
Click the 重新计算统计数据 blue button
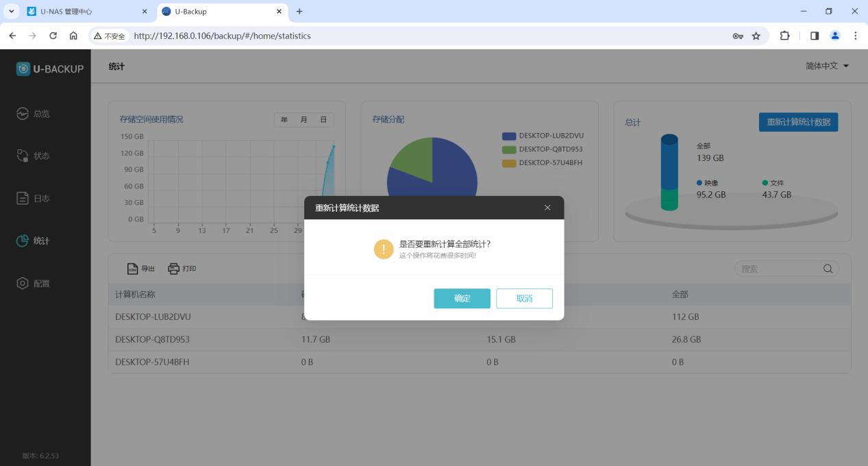click(x=798, y=122)
